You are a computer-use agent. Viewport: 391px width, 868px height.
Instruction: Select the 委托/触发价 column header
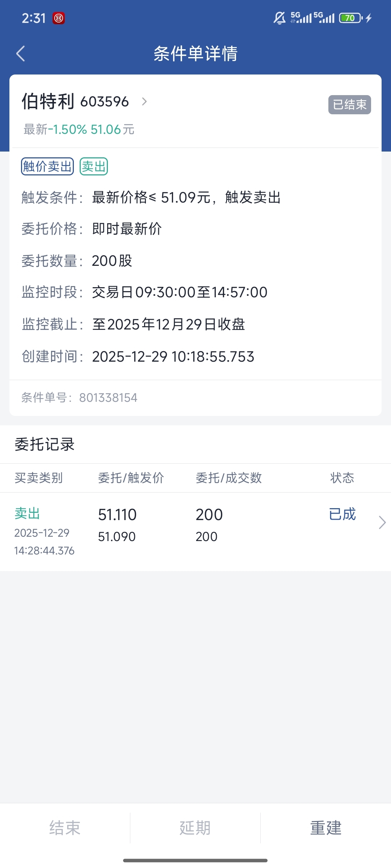click(131, 478)
